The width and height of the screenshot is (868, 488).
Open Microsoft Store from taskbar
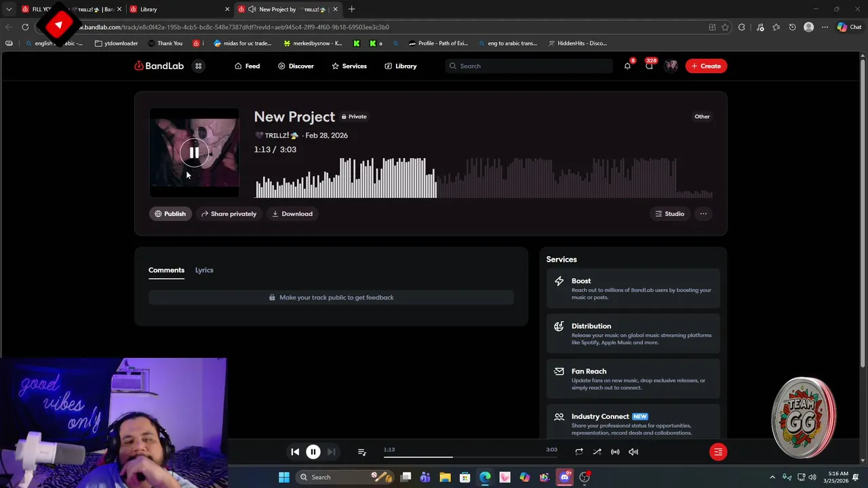click(465, 477)
